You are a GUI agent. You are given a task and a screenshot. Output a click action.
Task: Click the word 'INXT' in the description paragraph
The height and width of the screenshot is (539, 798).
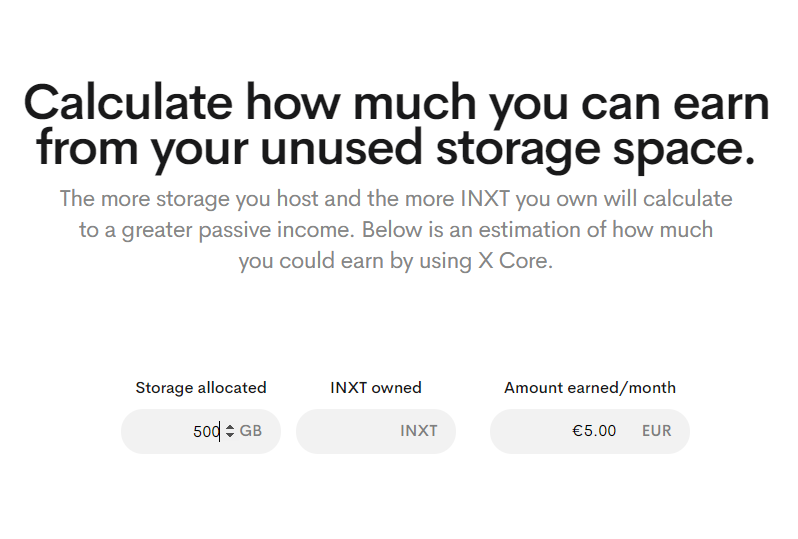pos(485,198)
